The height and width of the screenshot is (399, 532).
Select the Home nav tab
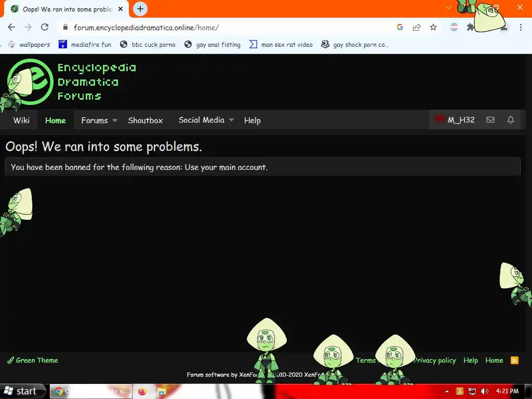[55, 120]
